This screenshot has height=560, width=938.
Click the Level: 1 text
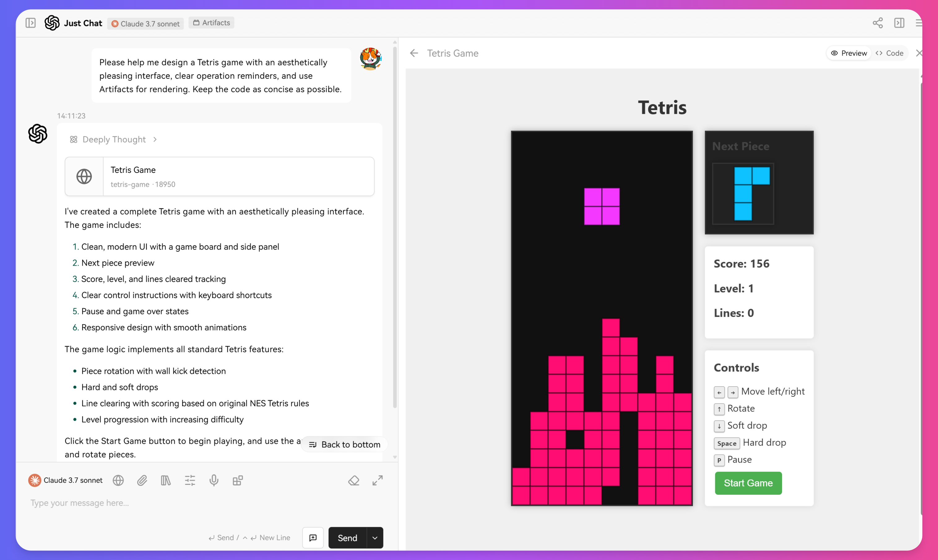(x=734, y=288)
